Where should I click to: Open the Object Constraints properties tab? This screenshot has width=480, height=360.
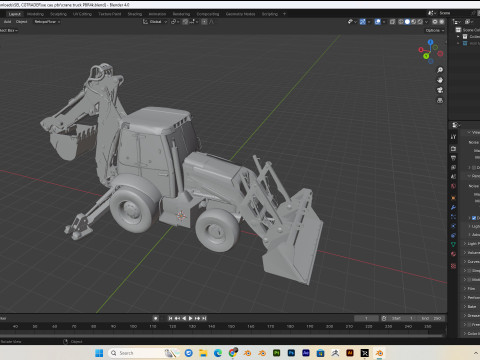(x=453, y=235)
